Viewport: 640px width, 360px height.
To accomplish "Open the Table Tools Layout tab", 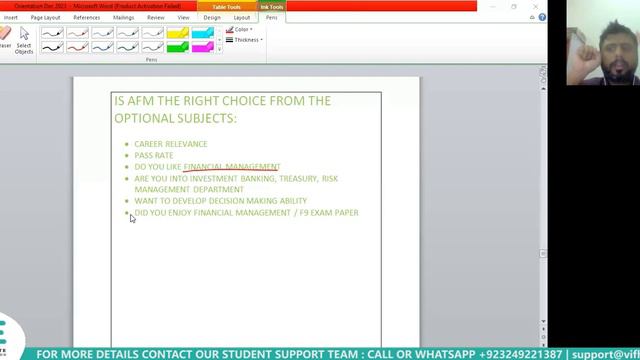I will (242, 18).
